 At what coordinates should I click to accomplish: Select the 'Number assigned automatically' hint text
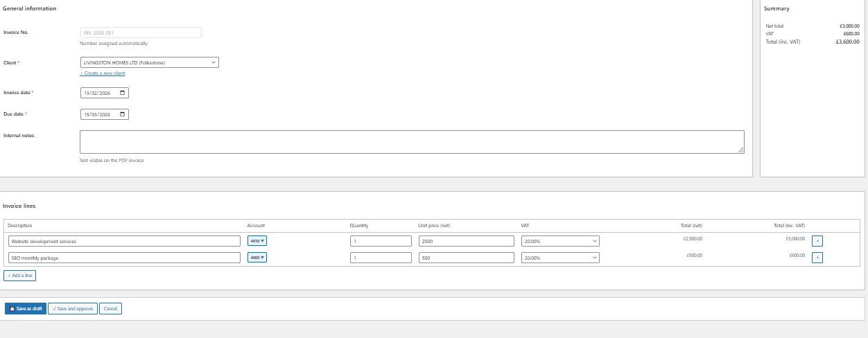coord(114,44)
